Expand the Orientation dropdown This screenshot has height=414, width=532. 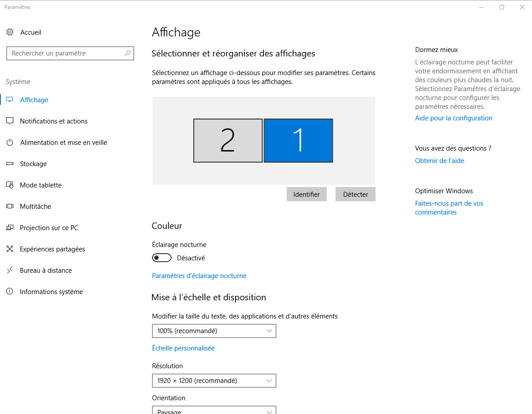(x=214, y=410)
